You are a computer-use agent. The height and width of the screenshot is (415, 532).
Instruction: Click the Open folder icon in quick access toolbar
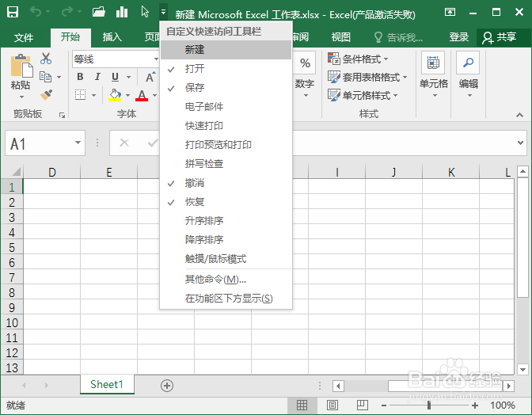point(98,12)
